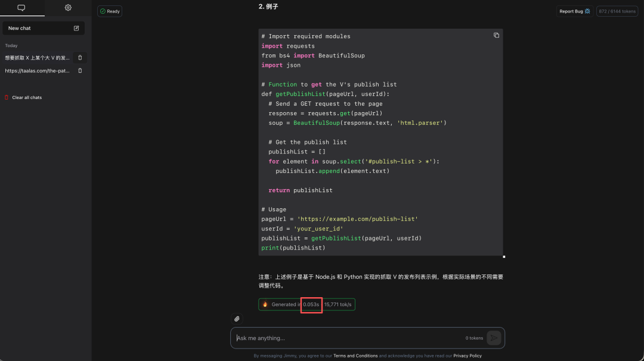Click the 872 / 6144 tokens usage indicator
Image resolution: width=644 pixels, height=361 pixels.
[617, 11]
